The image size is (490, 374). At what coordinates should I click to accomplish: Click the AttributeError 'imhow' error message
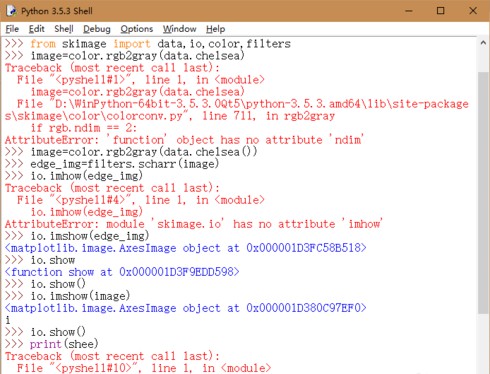coord(193,224)
